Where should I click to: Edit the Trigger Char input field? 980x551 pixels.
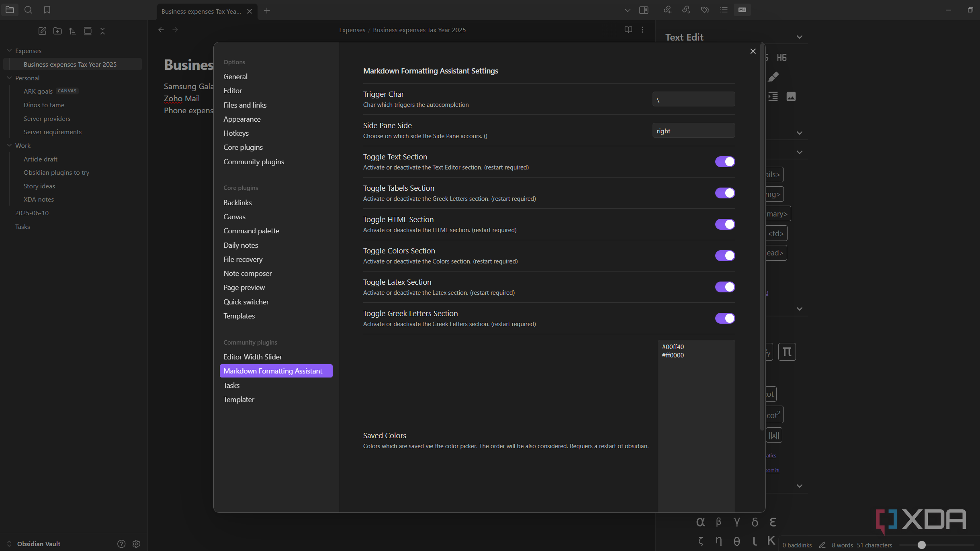[x=694, y=99]
